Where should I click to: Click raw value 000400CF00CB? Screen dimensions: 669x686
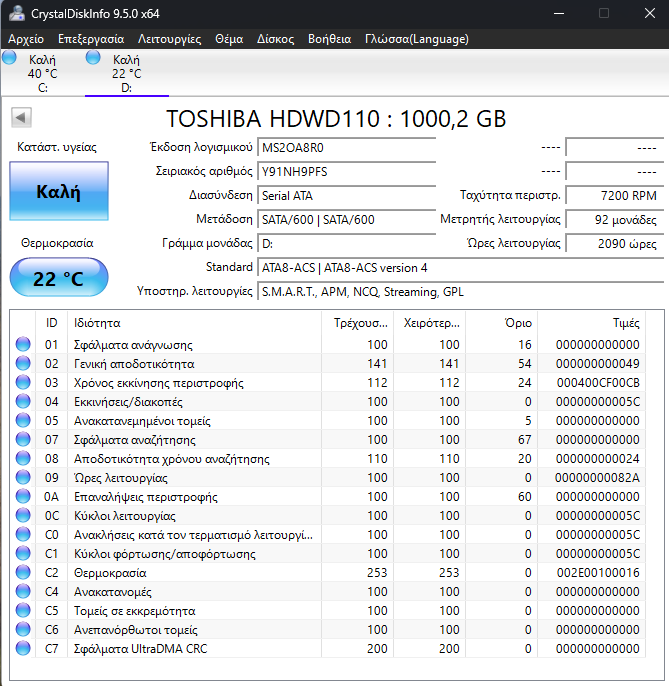click(x=598, y=383)
